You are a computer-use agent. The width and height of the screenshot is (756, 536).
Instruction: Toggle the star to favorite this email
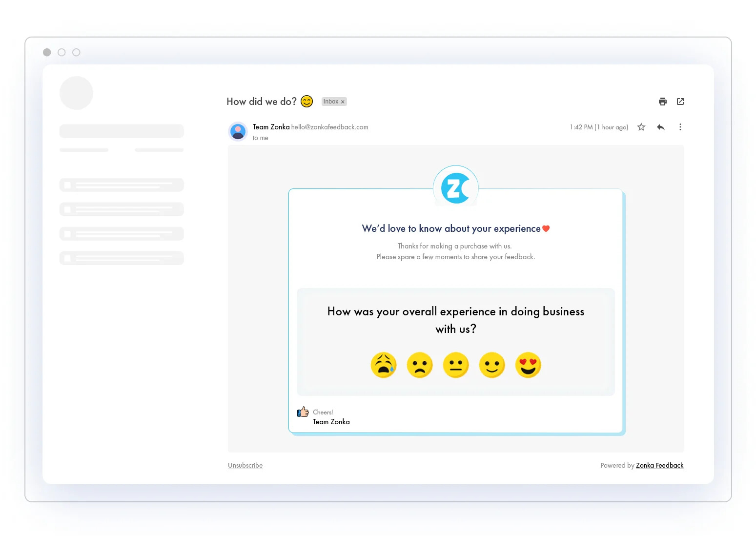641,127
